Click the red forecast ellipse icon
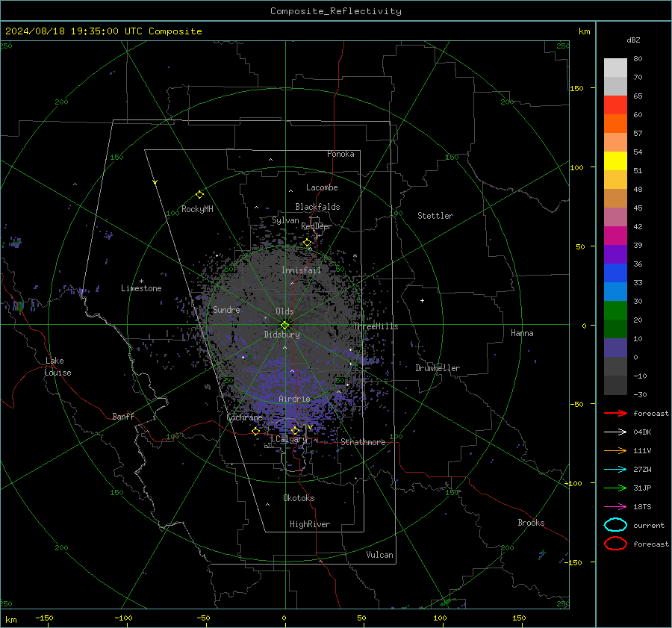This screenshot has width=672, height=628. [x=615, y=544]
